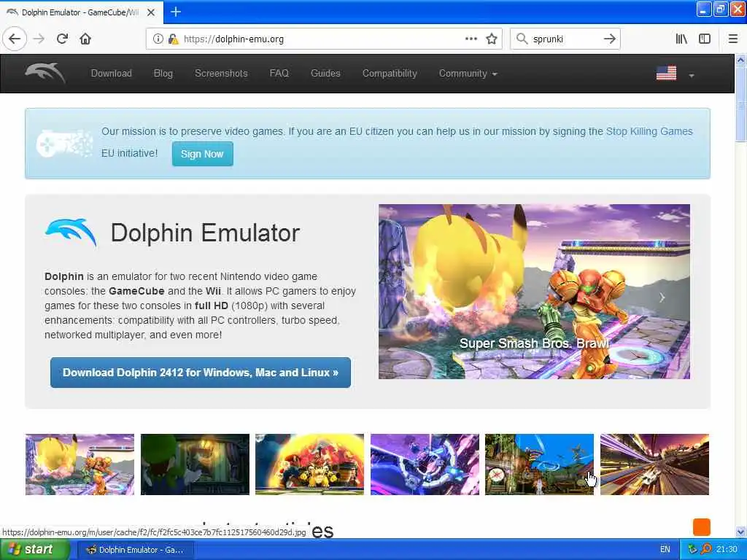Expand the Community dropdown menu
747x560 pixels.
click(468, 74)
